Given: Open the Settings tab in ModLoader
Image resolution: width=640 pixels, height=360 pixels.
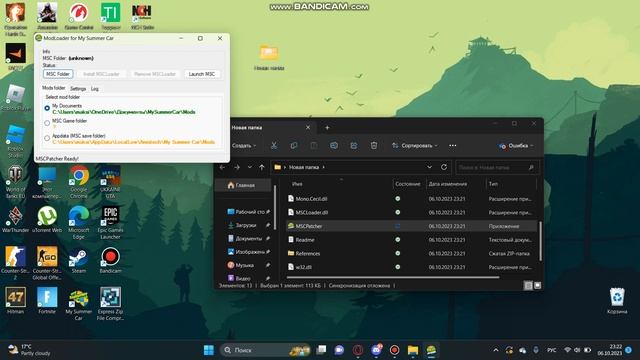Looking at the screenshot, I should (78, 89).
